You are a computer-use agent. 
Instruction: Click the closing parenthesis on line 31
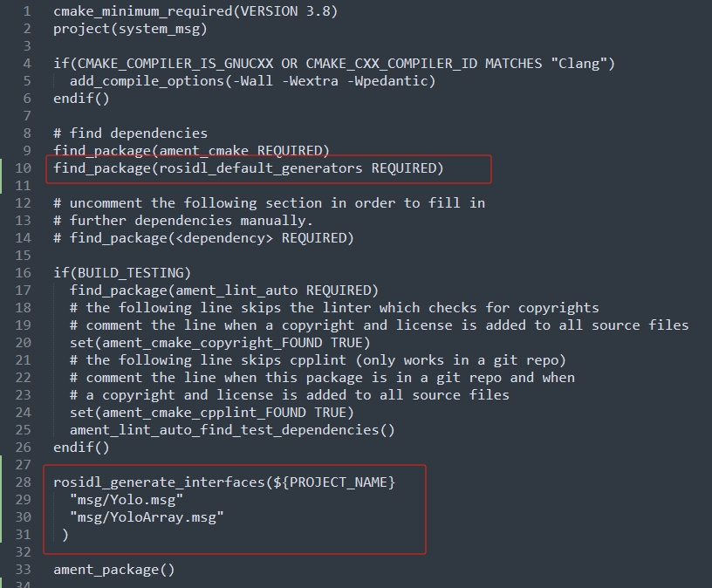[x=65, y=535]
